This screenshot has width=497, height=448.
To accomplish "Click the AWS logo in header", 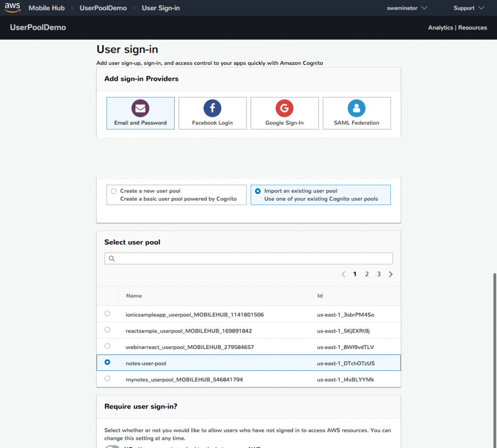I will pyautogui.click(x=13, y=8).
